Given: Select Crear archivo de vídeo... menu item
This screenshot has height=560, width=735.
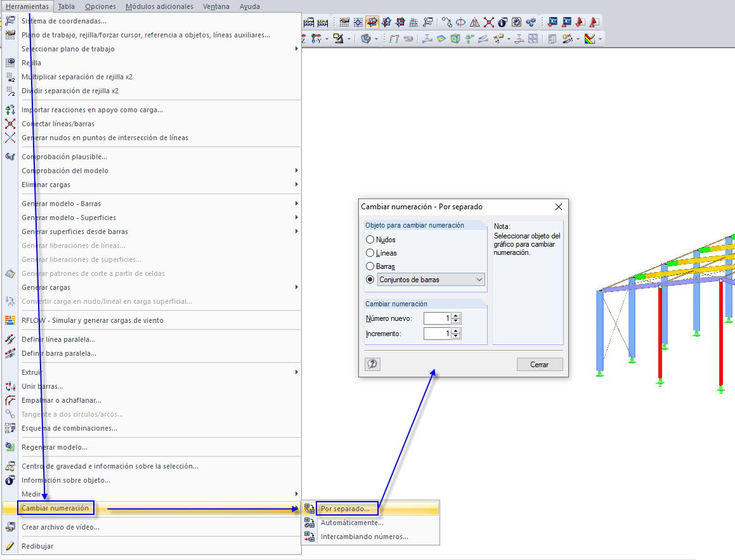Looking at the screenshot, I should coord(152,527).
